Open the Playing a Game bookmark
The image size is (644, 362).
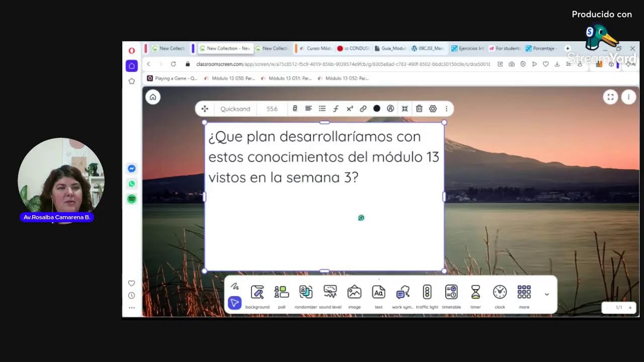point(172,78)
